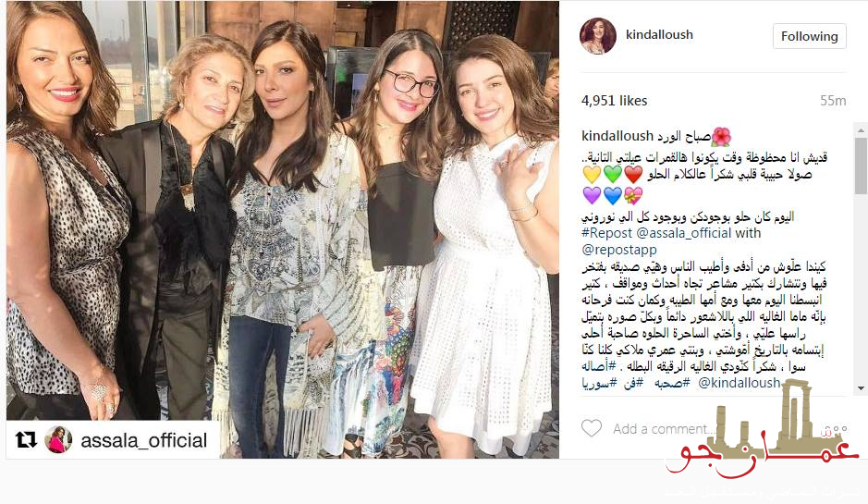Open the kindalloush profile avatar
Screen dimensions: 868x504
coord(598,36)
